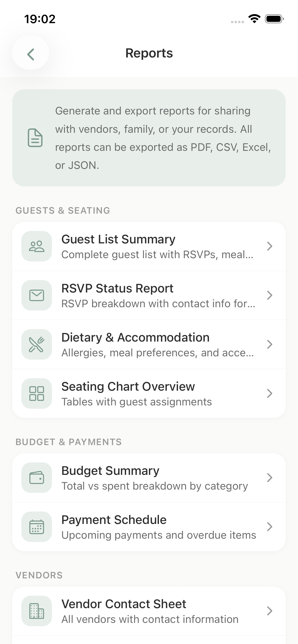
Task: Open Budget Summary with its chevron
Action: [269, 478]
